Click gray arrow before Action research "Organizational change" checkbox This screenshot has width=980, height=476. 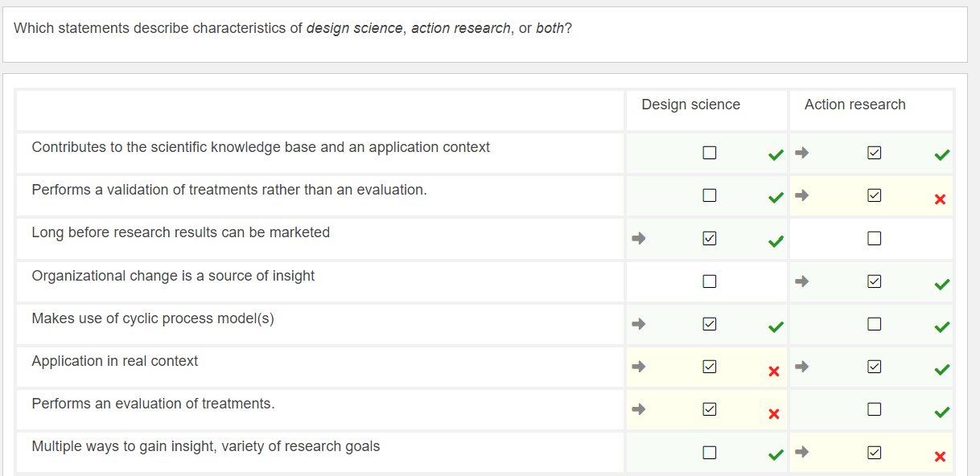[x=802, y=281]
